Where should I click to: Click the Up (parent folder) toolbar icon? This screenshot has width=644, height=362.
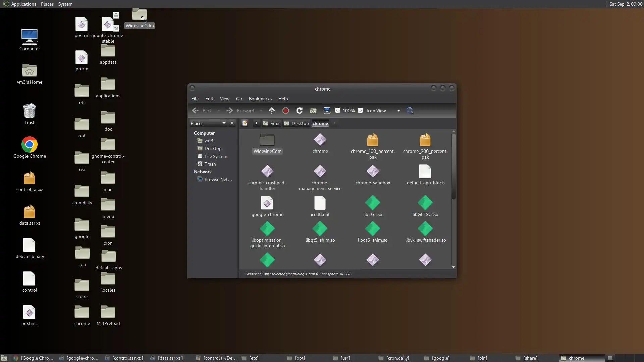(272, 110)
